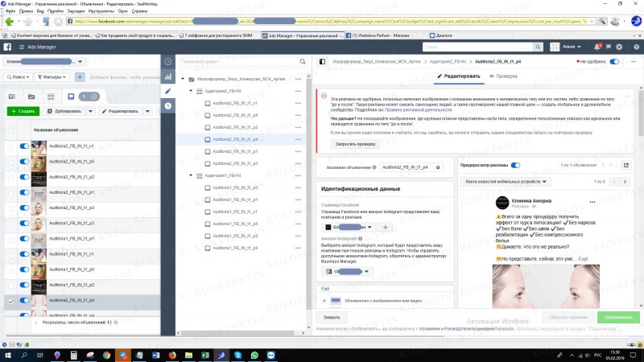
Task: Open Skype from Windows taskbar
Action: coord(237,355)
